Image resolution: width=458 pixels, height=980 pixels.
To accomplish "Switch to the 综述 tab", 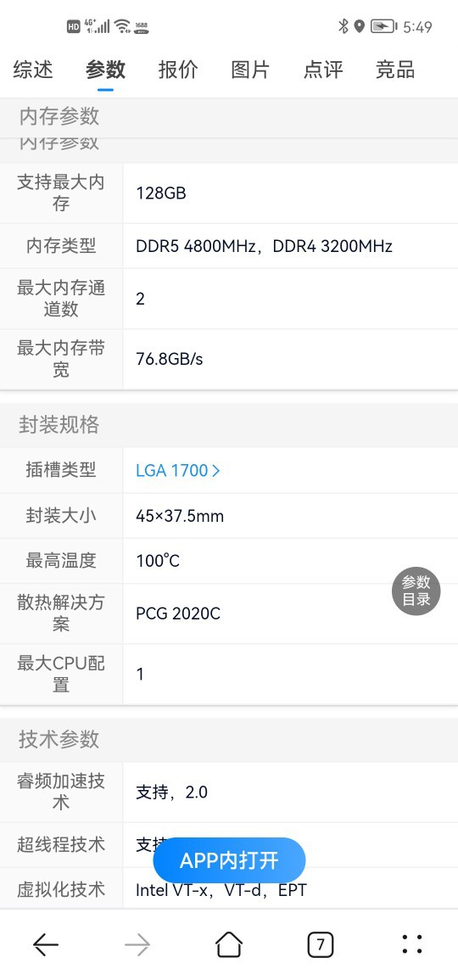I will click(x=33, y=70).
